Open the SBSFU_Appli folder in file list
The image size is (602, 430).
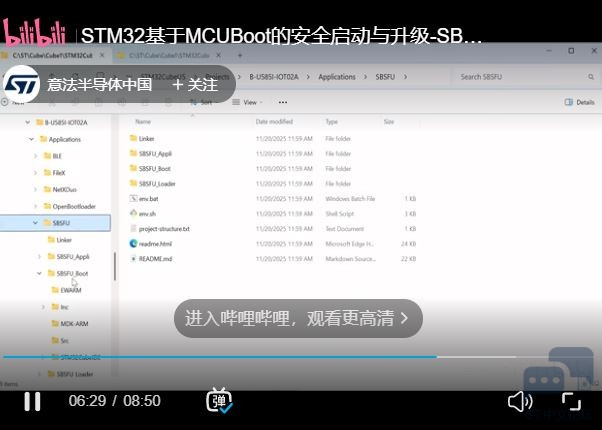[150, 154]
